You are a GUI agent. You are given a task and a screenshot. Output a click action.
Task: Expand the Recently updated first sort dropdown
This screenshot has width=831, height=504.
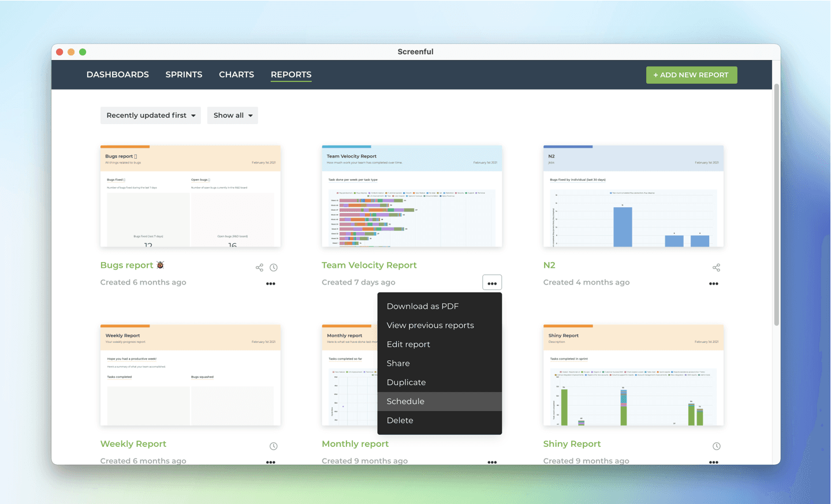coord(151,115)
